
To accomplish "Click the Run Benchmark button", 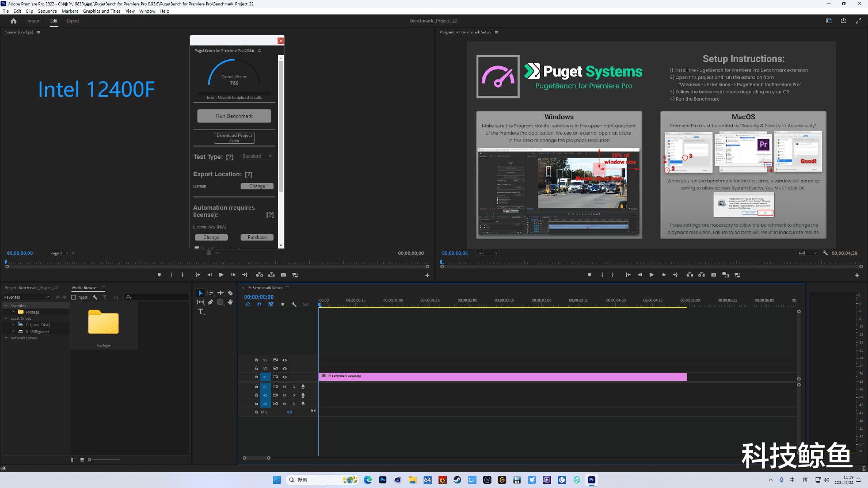I will coord(234,116).
